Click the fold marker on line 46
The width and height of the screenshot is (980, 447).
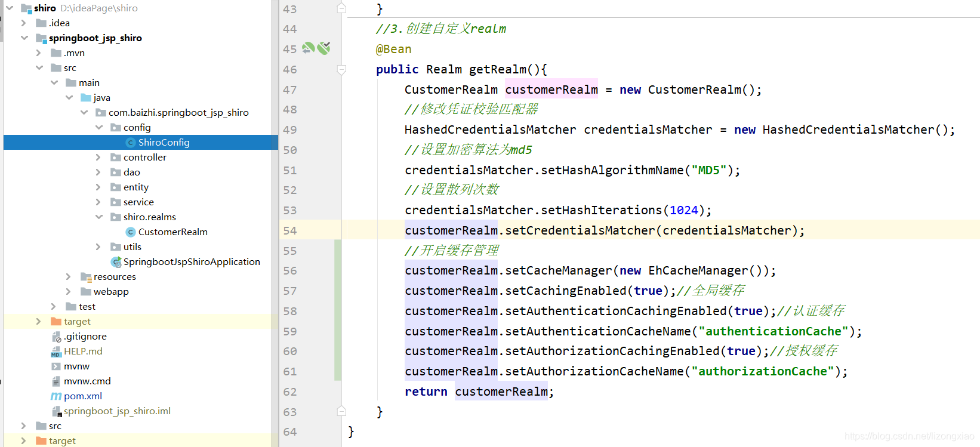[341, 70]
